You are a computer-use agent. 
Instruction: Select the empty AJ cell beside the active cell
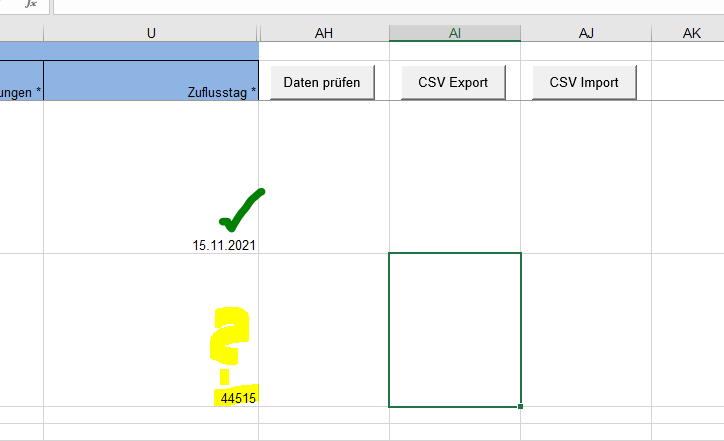(586, 330)
